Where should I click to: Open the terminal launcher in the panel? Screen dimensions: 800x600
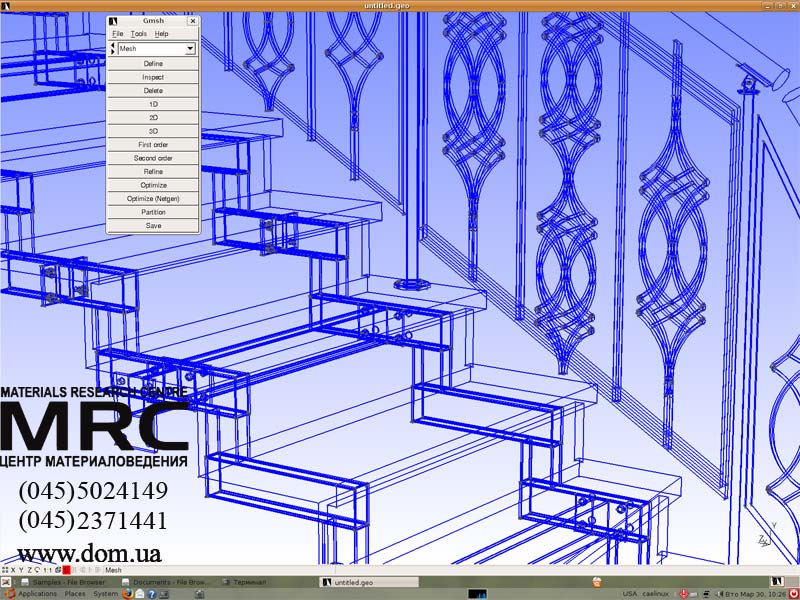(x=164, y=594)
